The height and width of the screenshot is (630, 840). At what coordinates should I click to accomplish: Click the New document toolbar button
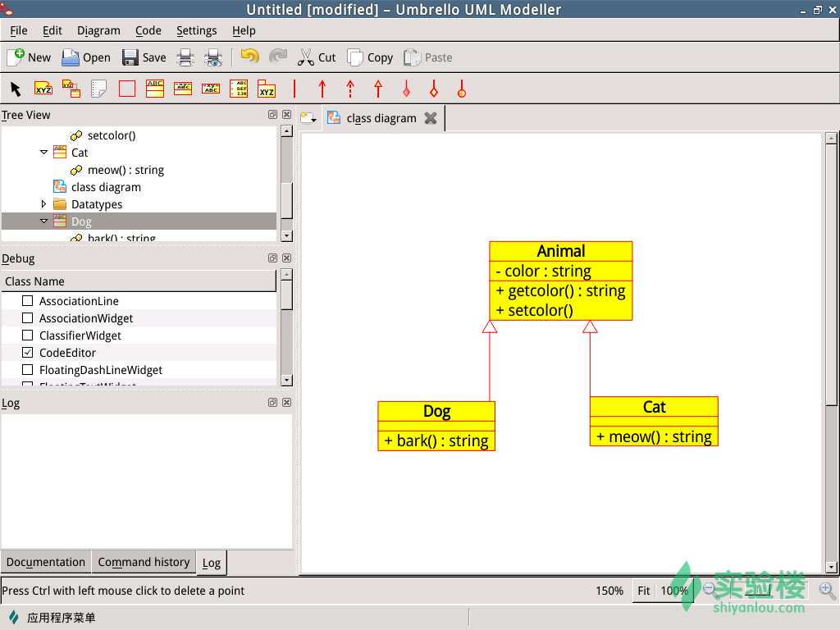point(29,57)
